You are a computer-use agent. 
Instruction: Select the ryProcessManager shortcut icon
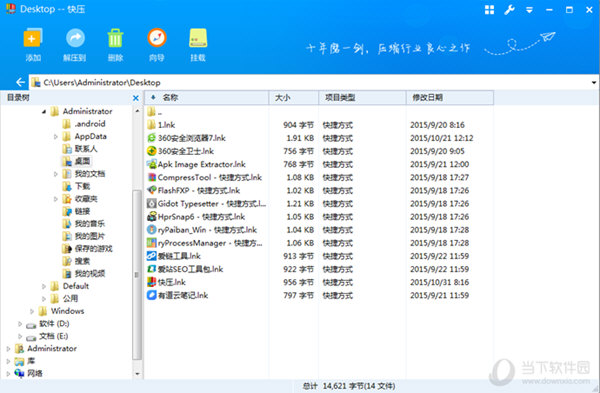152,243
